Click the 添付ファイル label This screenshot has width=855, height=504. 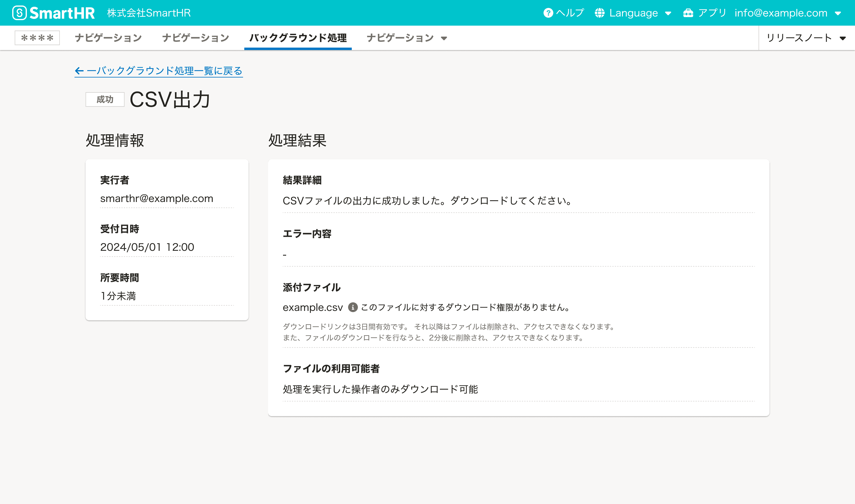(x=312, y=287)
